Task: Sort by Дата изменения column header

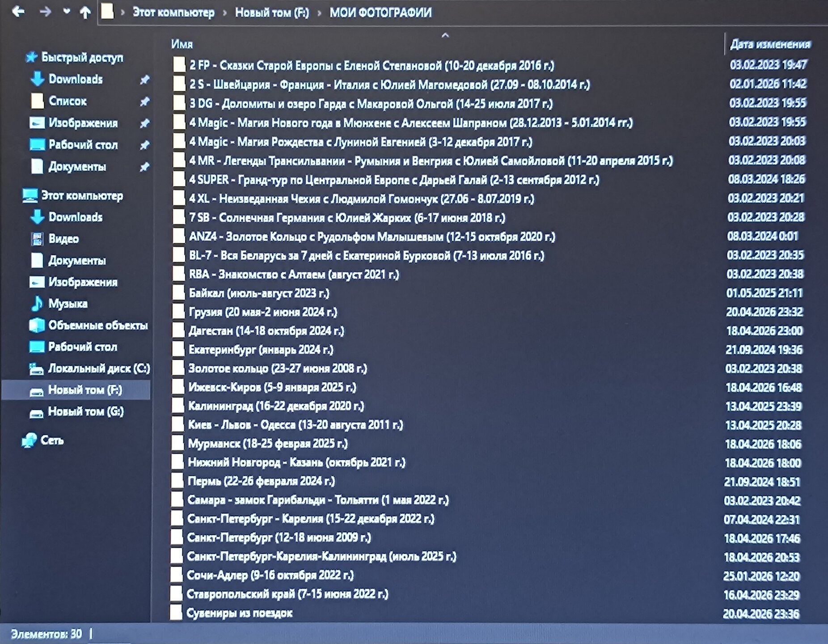Action: 770,44
